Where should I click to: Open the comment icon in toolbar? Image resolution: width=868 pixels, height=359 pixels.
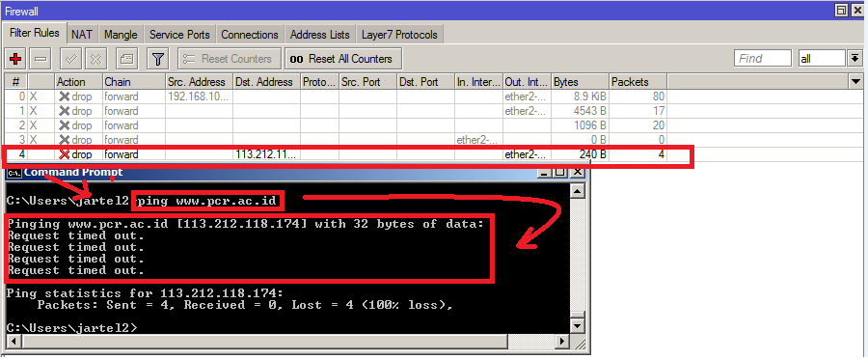tap(126, 59)
